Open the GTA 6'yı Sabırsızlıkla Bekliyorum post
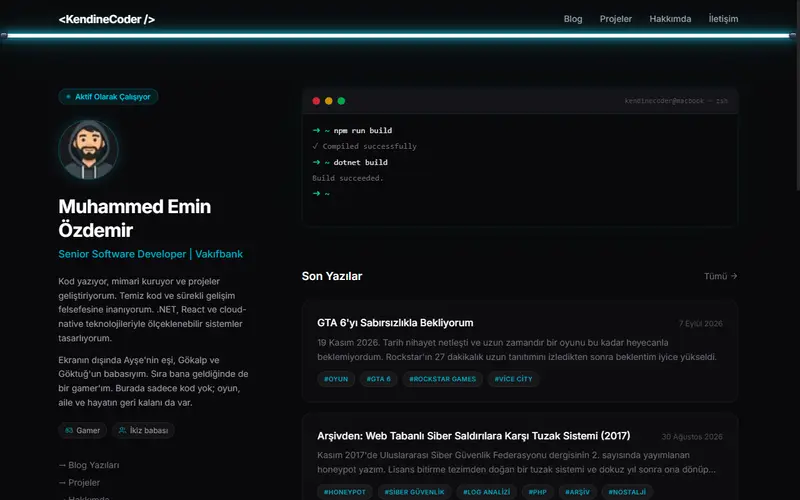Viewport: 800px width, 500px height. [x=395, y=323]
